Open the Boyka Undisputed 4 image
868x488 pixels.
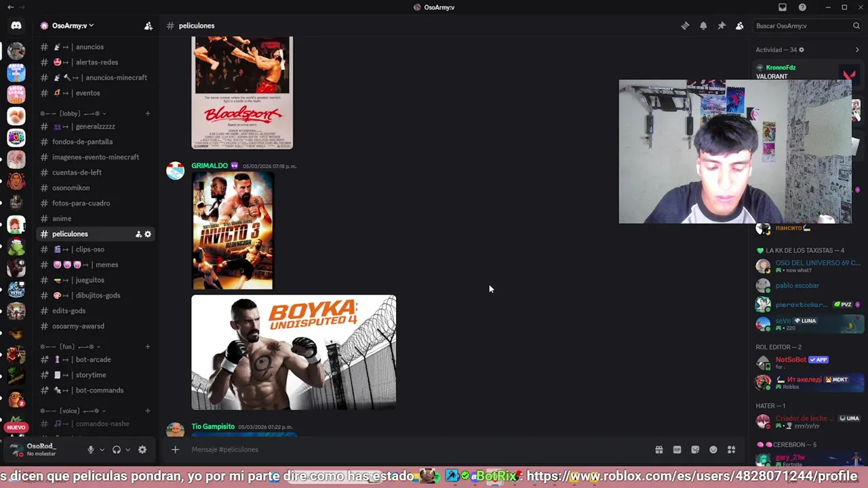[294, 352]
